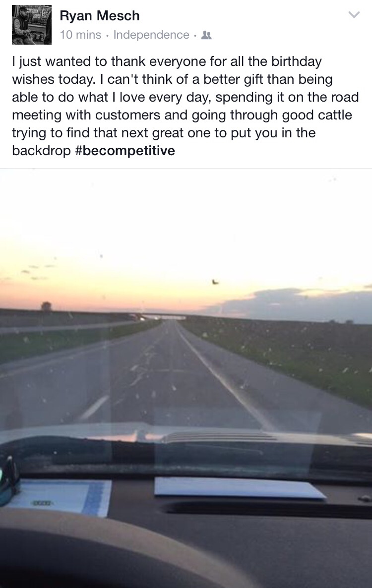This screenshot has width=372, height=588.
Task: Open the Ryan Mesch profile name link
Action: (x=100, y=16)
